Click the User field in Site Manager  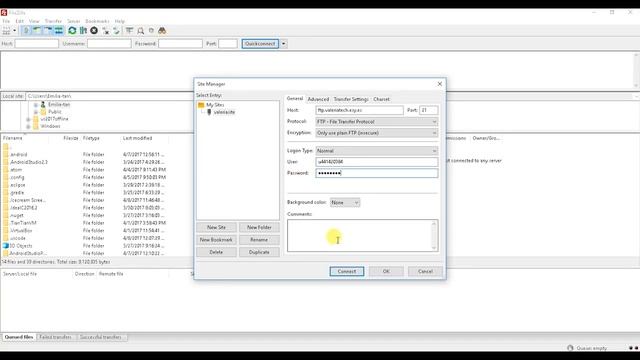pos(376,162)
